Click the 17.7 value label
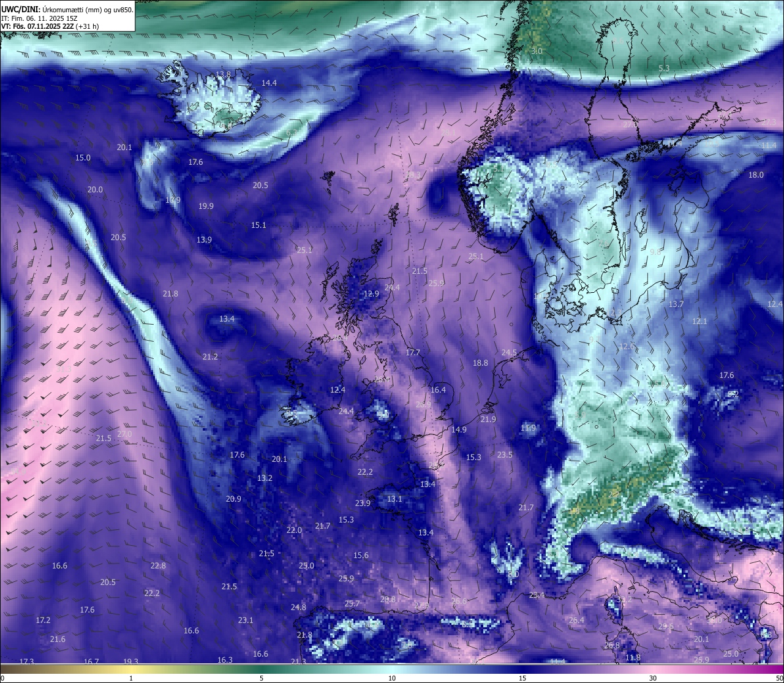 (x=413, y=352)
